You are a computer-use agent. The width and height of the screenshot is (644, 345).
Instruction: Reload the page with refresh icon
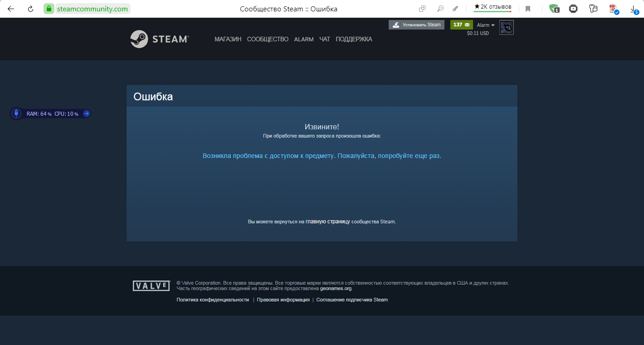tap(30, 9)
